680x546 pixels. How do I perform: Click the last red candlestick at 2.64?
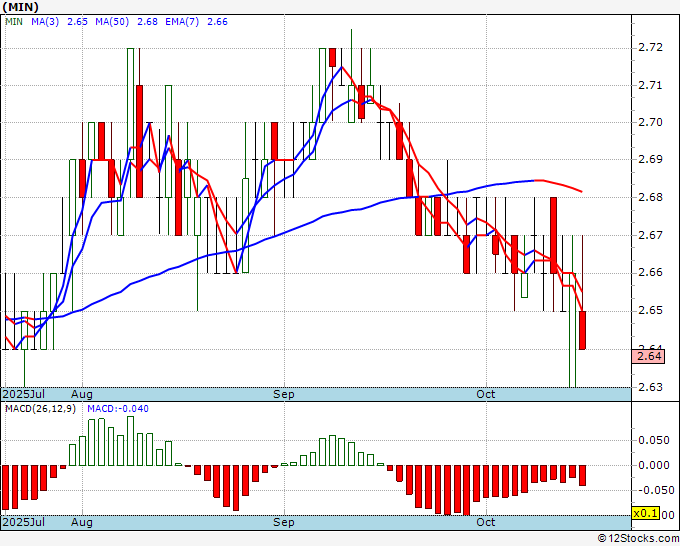[582, 330]
